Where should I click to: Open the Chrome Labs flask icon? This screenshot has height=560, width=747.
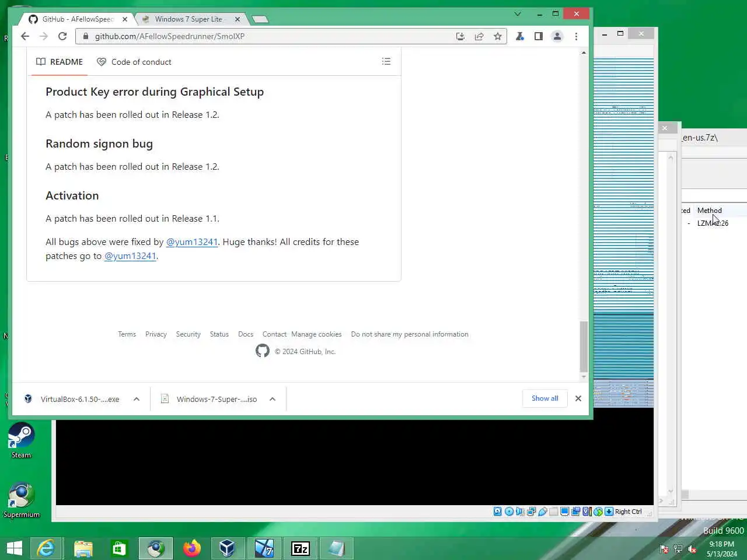coord(519,36)
